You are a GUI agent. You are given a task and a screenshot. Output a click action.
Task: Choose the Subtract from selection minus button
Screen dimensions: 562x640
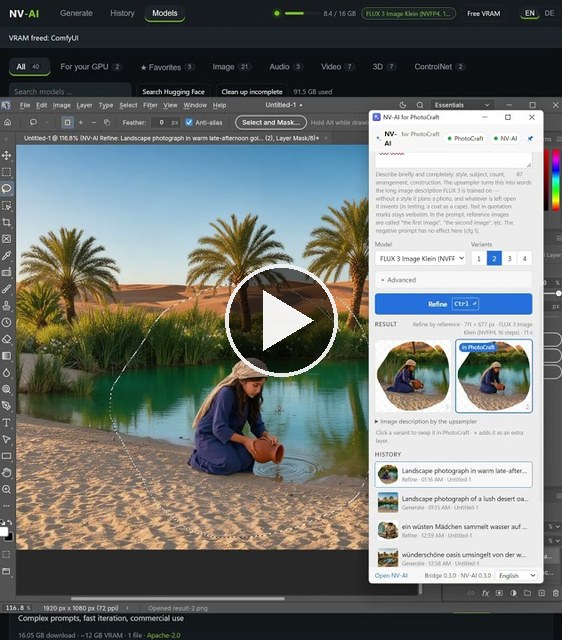[94, 122]
